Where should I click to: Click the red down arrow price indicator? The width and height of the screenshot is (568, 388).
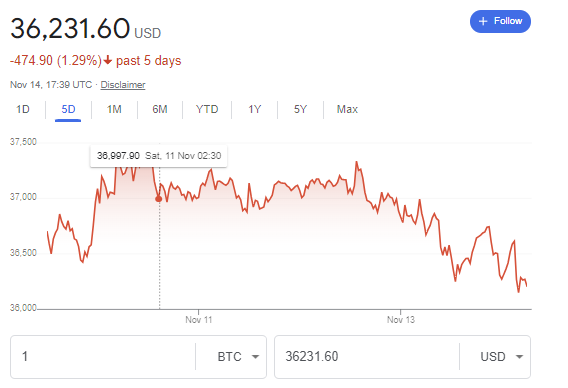(107, 60)
